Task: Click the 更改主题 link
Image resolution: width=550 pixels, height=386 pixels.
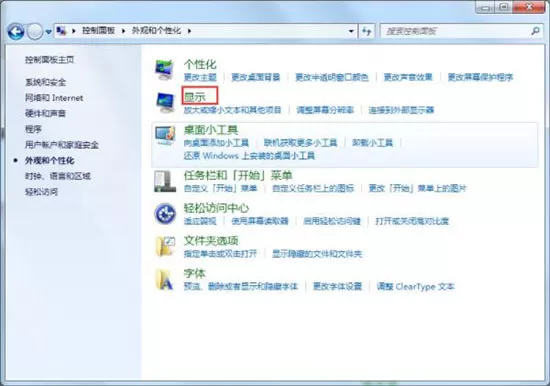Action: [x=200, y=77]
